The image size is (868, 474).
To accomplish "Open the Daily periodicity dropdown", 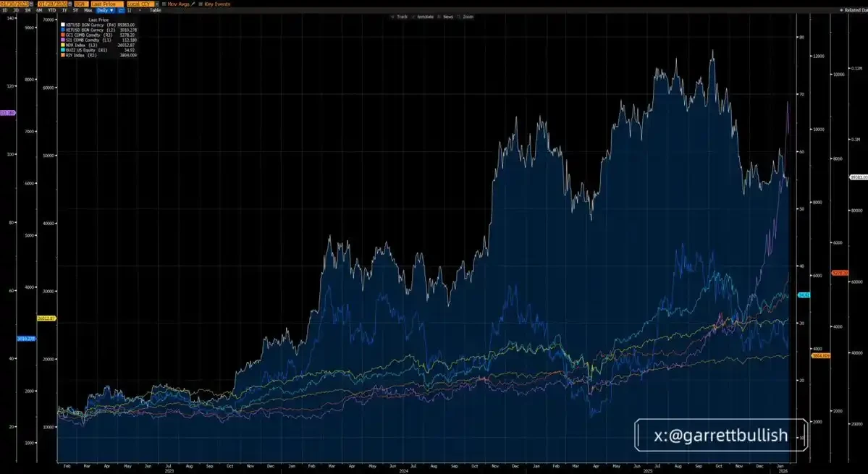I will 106,10.
